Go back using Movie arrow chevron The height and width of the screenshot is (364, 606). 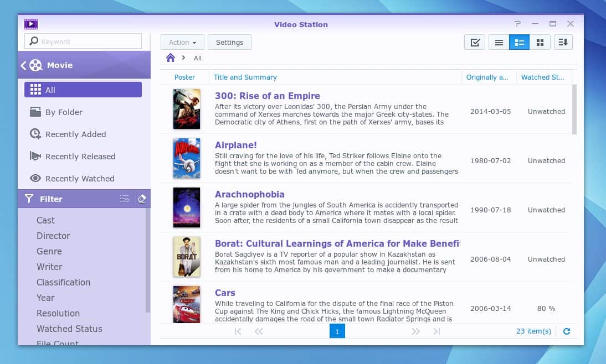tap(24, 65)
